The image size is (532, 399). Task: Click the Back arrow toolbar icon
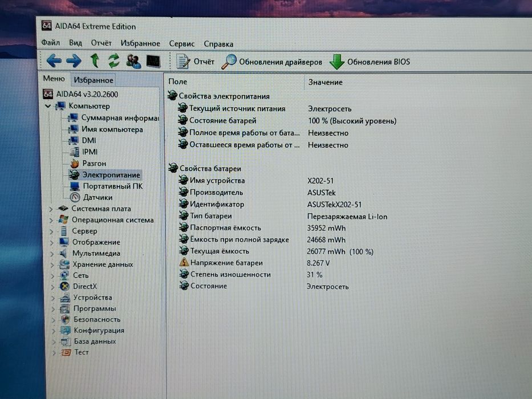pyautogui.click(x=54, y=61)
